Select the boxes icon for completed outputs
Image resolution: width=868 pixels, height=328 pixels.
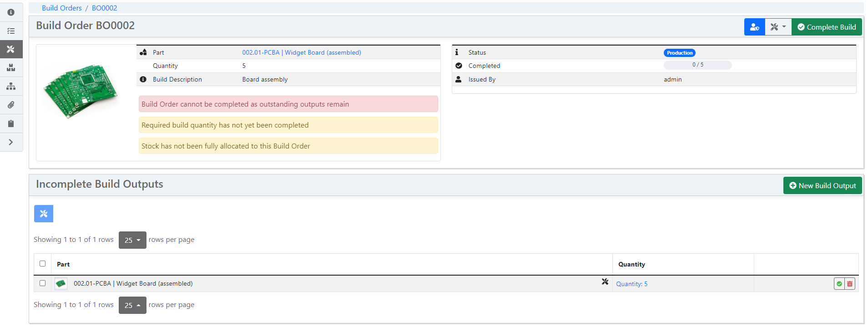[x=11, y=68]
